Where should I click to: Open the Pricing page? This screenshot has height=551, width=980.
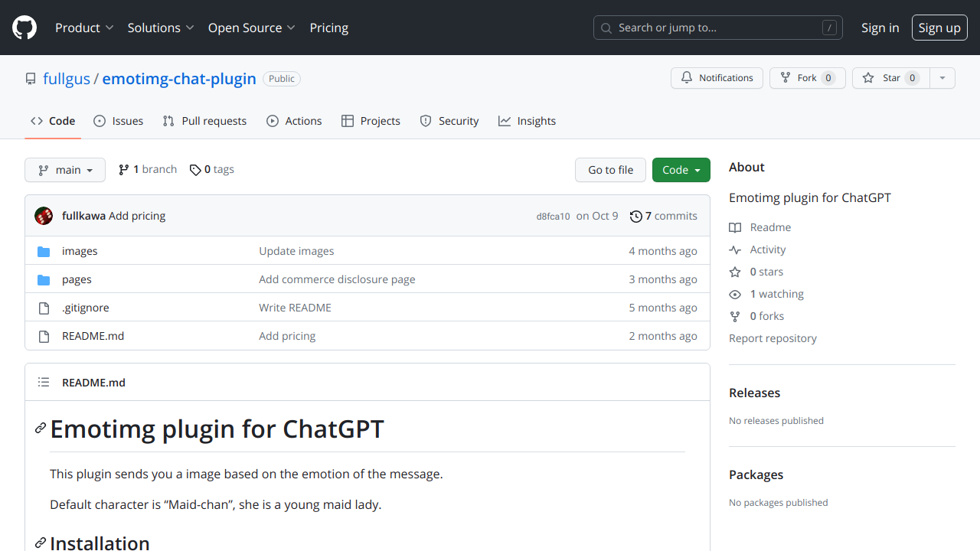329,28
